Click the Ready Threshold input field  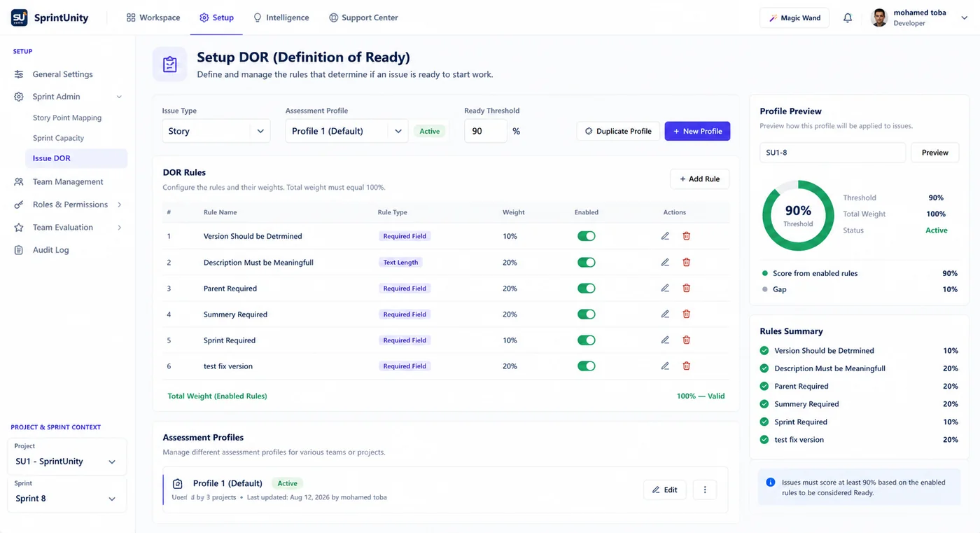(485, 131)
